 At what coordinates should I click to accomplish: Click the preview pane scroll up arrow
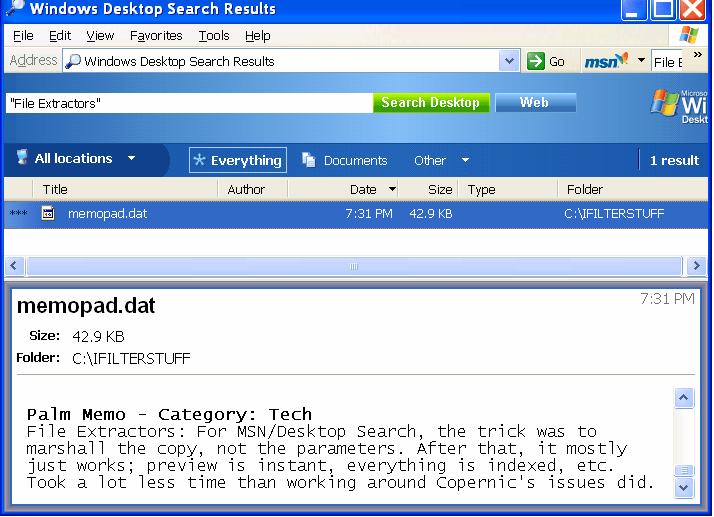(683, 398)
